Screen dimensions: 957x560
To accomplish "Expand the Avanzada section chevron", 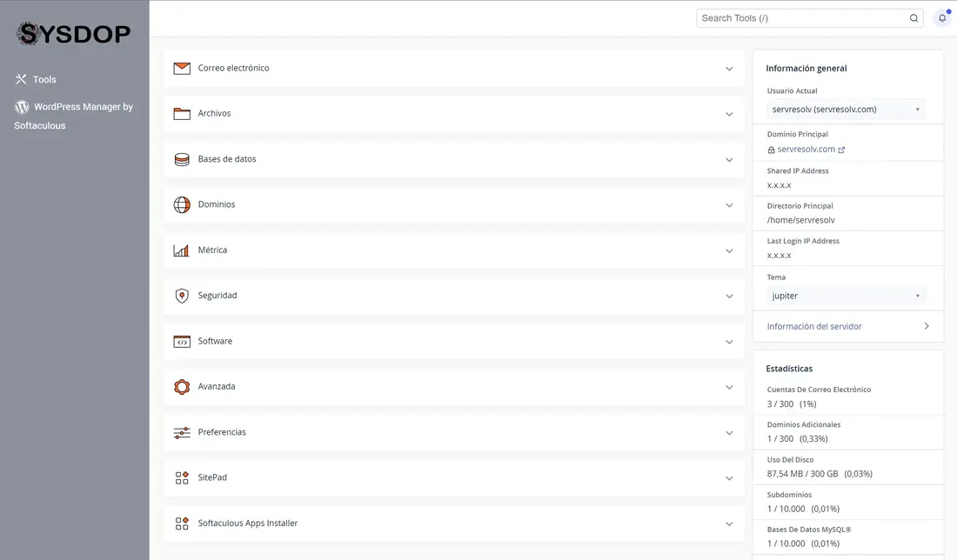I will click(x=729, y=387).
